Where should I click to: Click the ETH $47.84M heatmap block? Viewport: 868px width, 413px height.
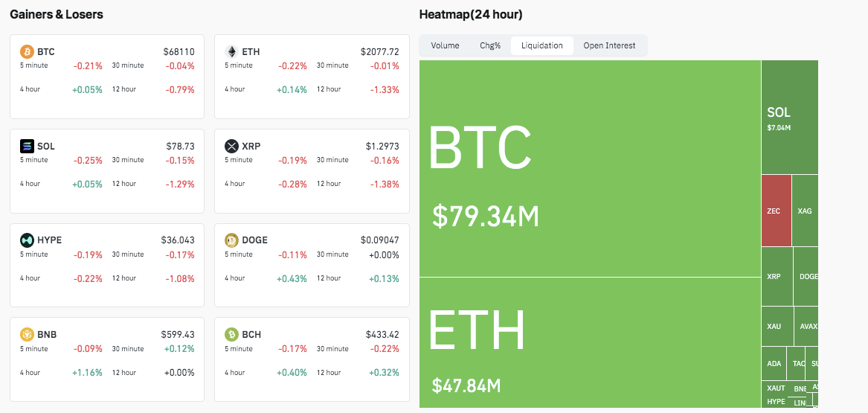click(x=589, y=342)
